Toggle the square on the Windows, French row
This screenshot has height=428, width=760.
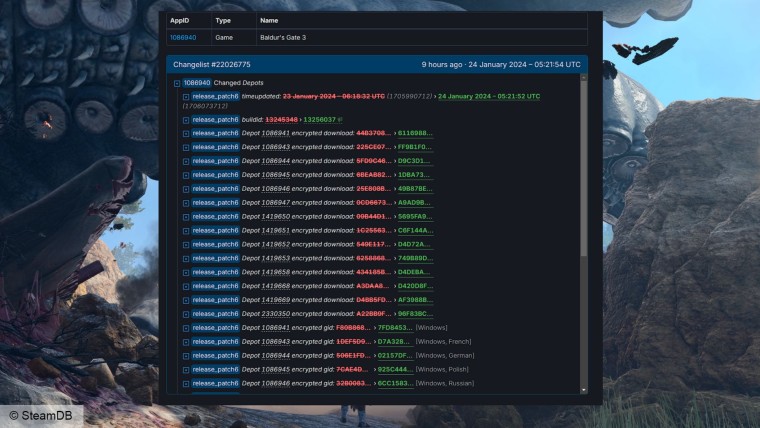186,341
